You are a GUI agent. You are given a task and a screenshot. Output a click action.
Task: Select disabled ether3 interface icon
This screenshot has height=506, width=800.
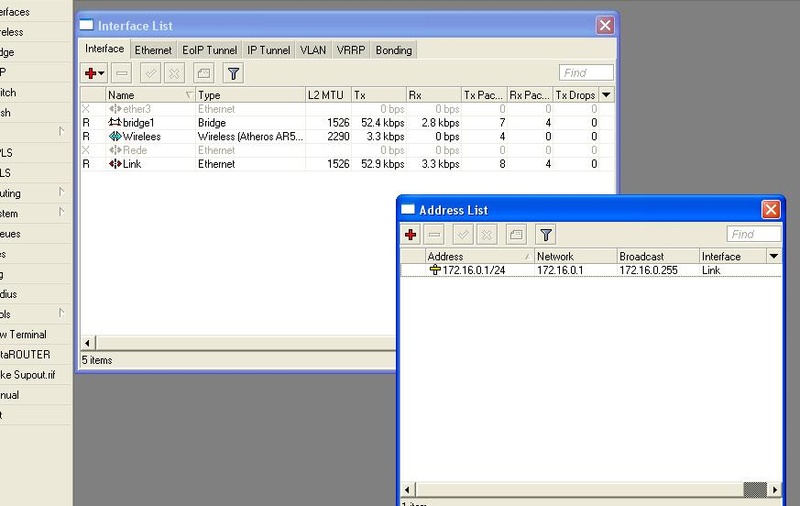(115, 109)
